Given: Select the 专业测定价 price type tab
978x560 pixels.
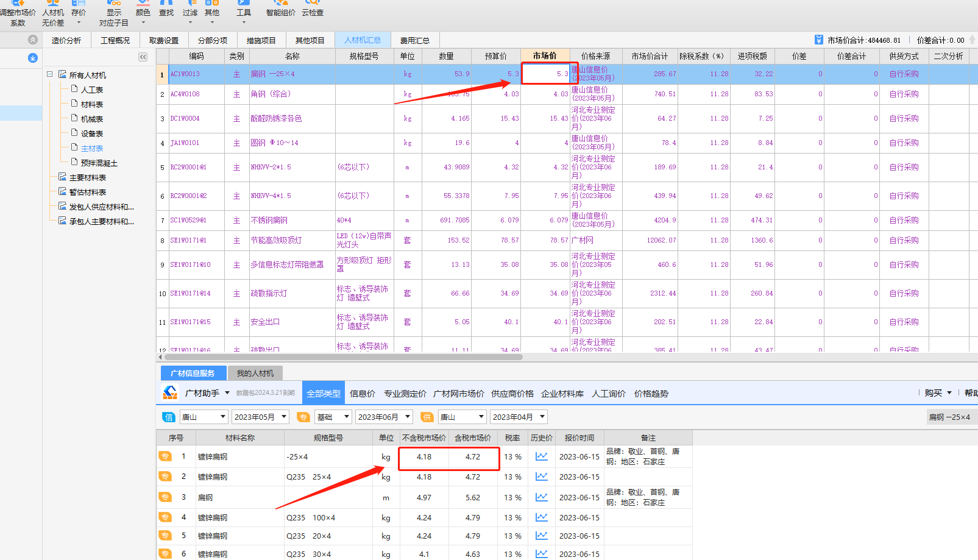Looking at the screenshot, I should coord(405,394).
